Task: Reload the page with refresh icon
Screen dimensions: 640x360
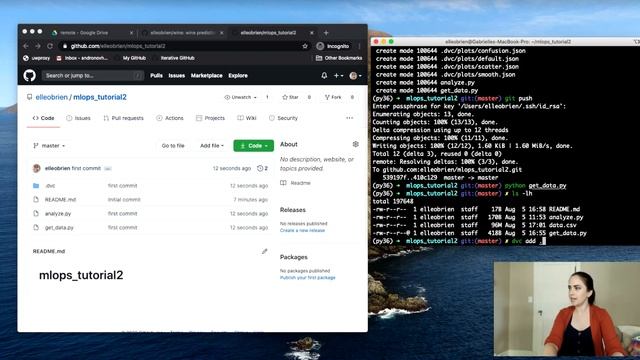Action: 50,46
